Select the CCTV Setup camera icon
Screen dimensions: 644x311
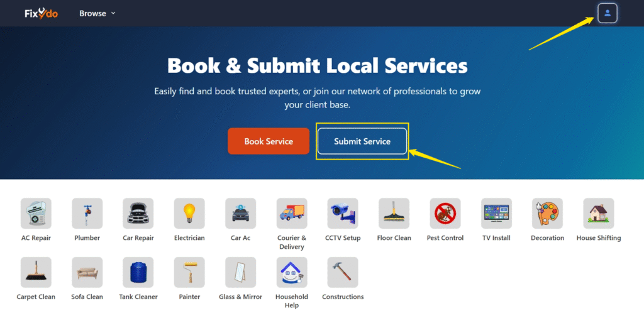coord(343,214)
